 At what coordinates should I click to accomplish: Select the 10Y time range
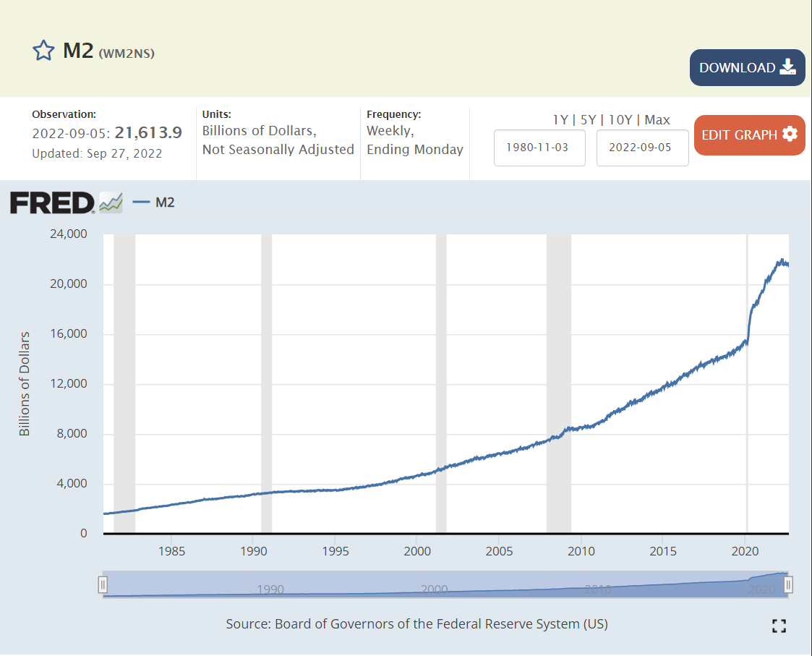pyautogui.click(x=621, y=120)
